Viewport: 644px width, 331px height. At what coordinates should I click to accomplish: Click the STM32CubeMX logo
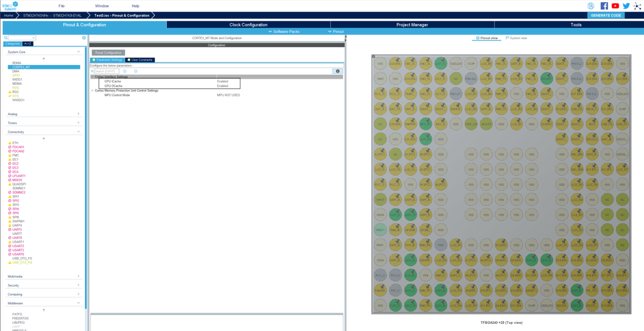pos(10,6)
